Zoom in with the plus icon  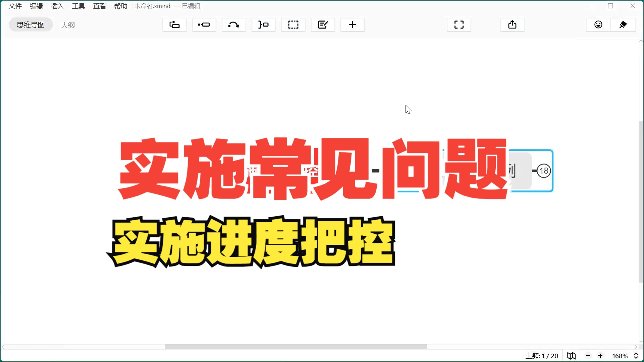(600, 356)
